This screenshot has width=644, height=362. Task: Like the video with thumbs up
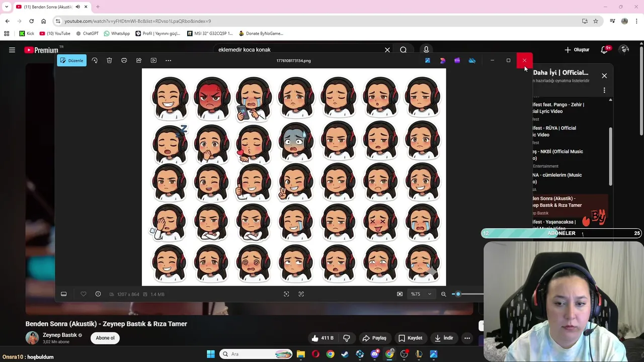(323, 338)
